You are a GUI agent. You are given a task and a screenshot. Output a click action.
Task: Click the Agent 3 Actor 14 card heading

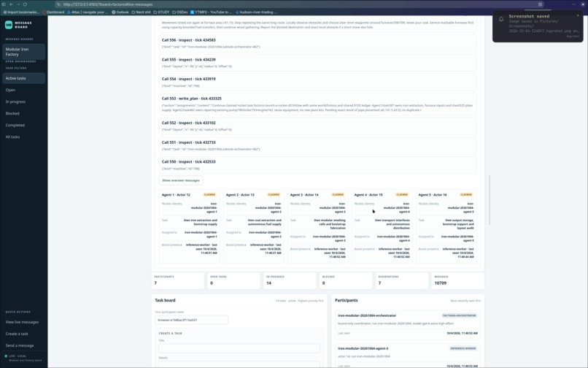click(304, 195)
